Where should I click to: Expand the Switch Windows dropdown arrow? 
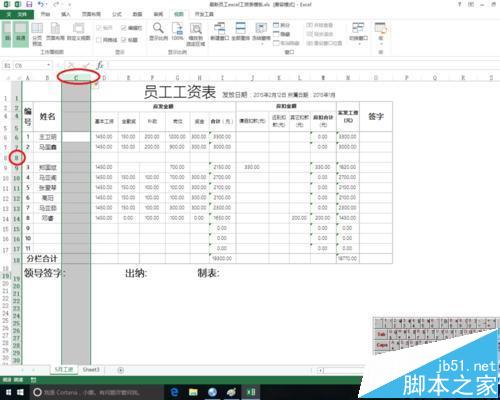pos(359,44)
